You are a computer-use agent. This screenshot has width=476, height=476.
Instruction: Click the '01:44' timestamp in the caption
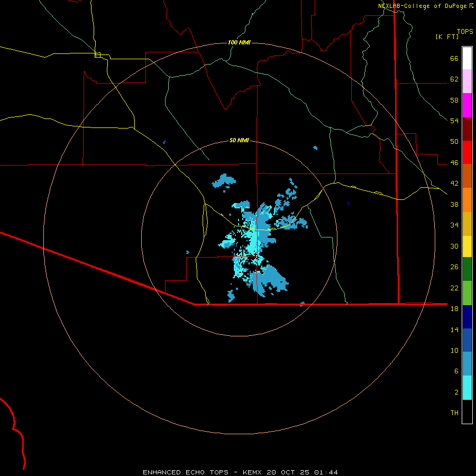click(x=326, y=472)
